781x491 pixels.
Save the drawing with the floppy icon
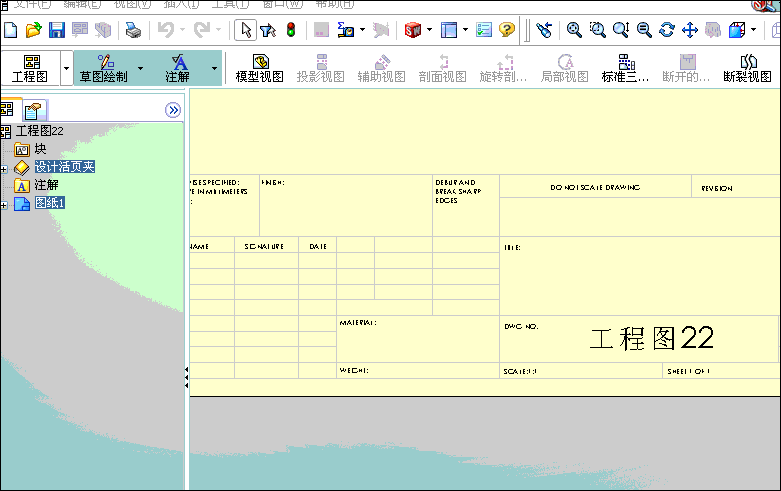[x=57, y=30]
